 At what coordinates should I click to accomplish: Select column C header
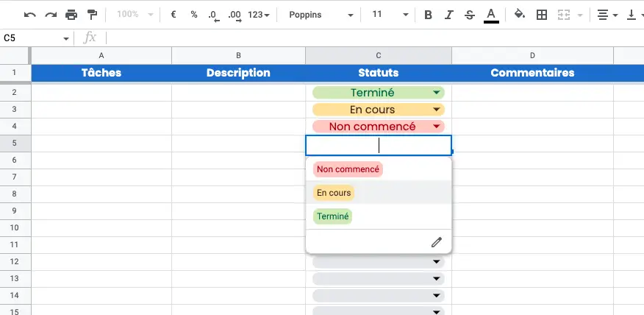(379, 55)
